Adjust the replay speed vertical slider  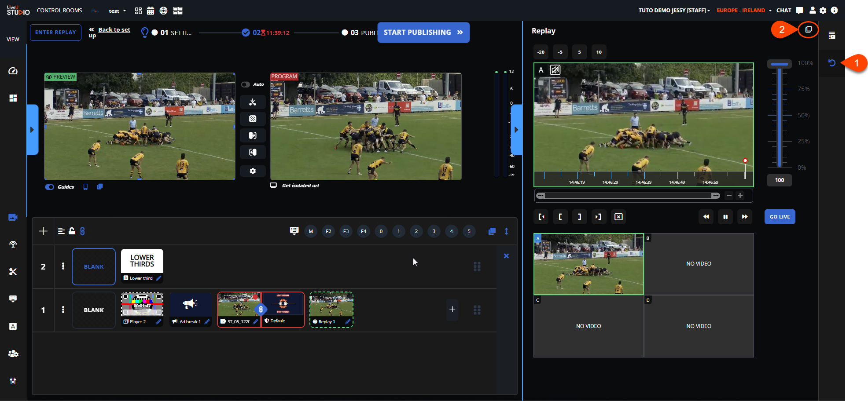pyautogui.click(x=779, y=65)
